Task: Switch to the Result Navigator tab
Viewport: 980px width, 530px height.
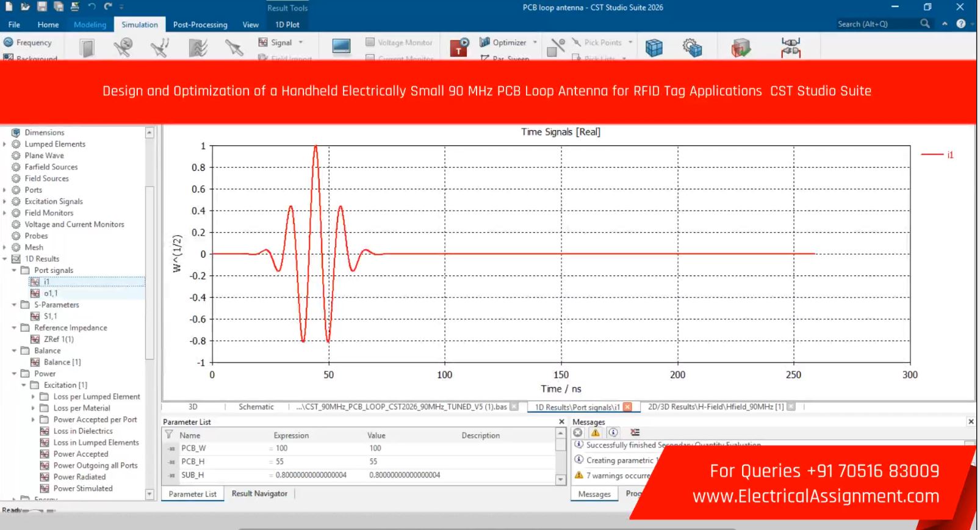Action: (x=259, y=493)
